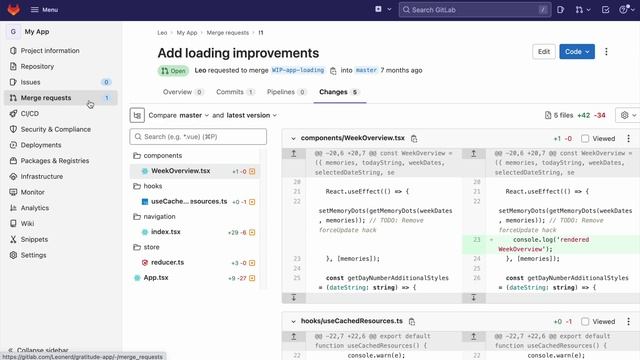
Task: Click Leo breadcrumb link
Action: (162, 33)
